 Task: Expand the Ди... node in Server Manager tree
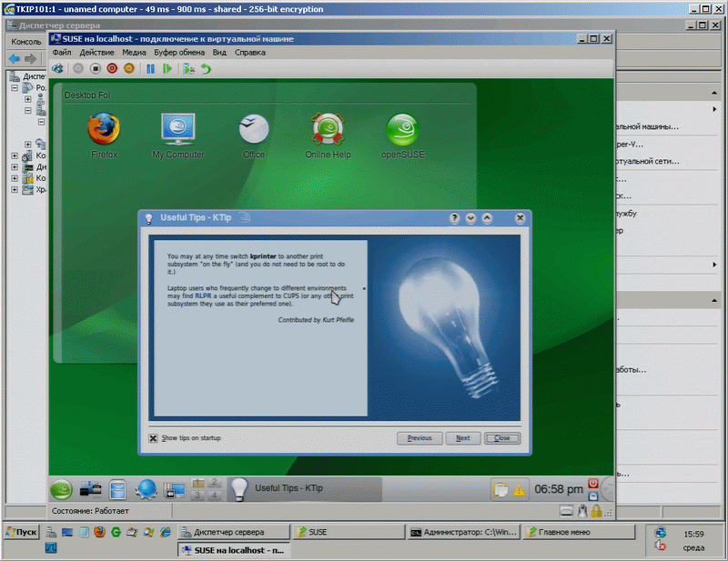click(x=15, y=167)
